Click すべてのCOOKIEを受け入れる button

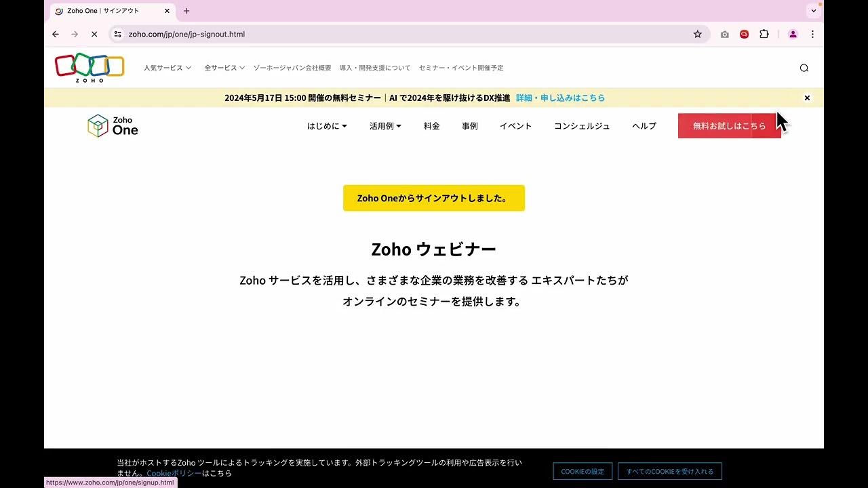pos(670,471)
